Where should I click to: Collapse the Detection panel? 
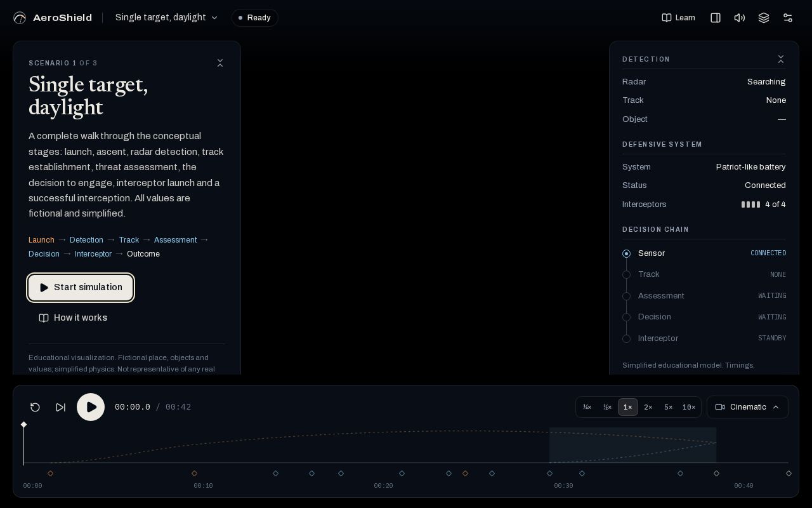(x=781, y=59)
